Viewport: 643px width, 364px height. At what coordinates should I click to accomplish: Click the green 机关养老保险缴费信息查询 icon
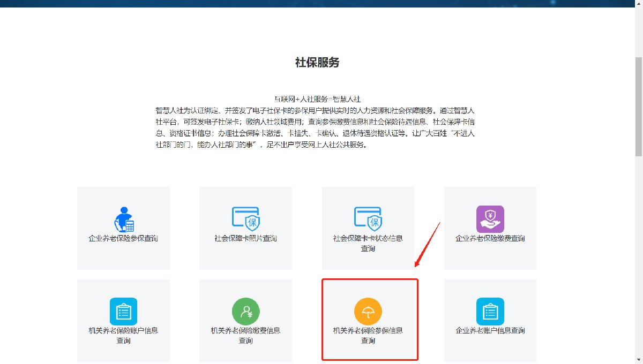[x=245, y=312]
